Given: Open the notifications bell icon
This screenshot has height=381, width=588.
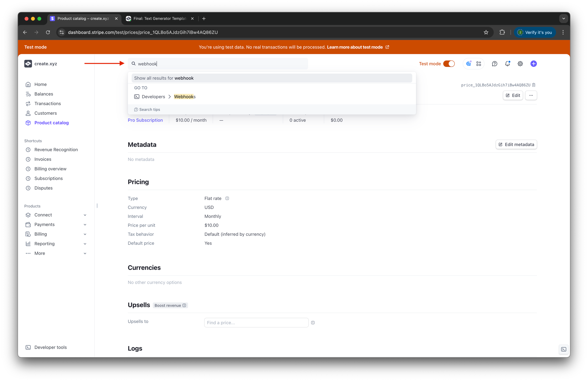Looking at the screenshot, I should coord(507,64).
